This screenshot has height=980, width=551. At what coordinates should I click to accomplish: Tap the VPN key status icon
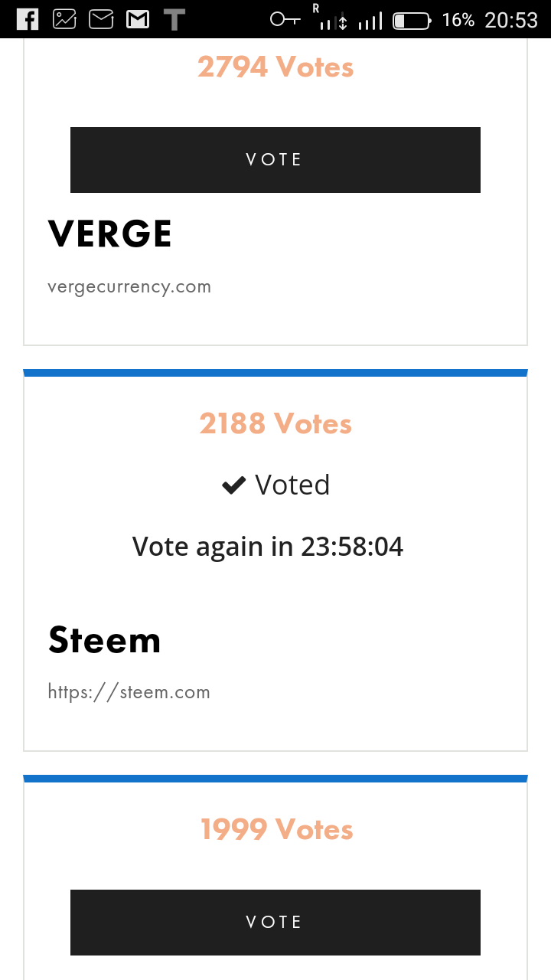click(x=285, y=20)
